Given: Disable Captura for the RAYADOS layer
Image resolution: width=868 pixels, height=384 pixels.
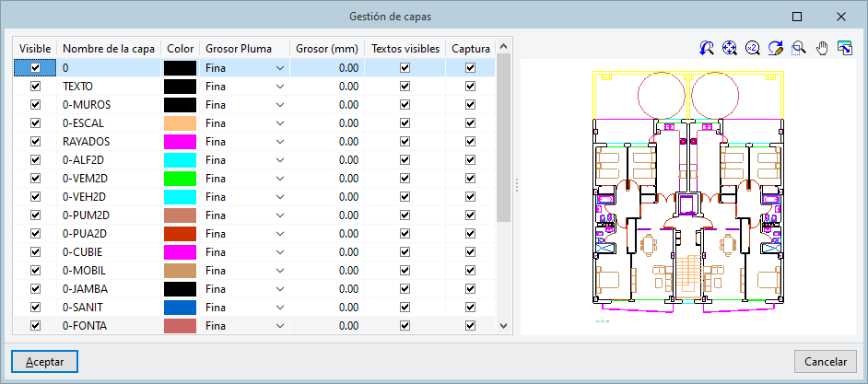Looking at the screenshot, I should (470, 142).
